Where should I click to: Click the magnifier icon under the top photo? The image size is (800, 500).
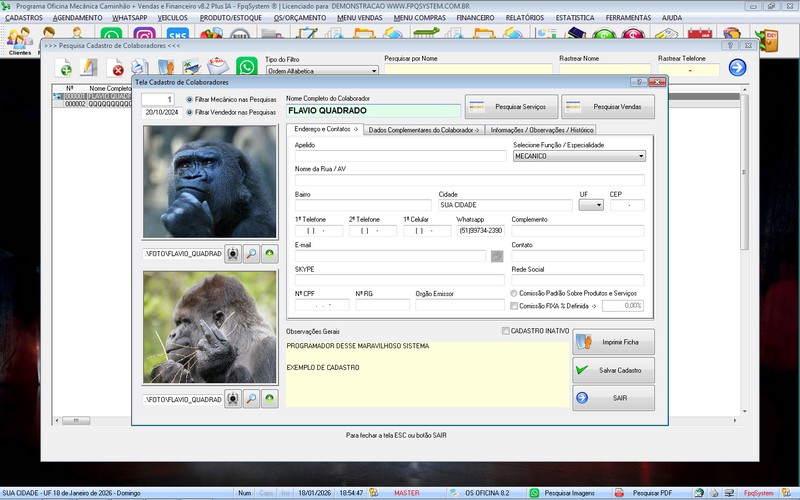tap(251, 254)
